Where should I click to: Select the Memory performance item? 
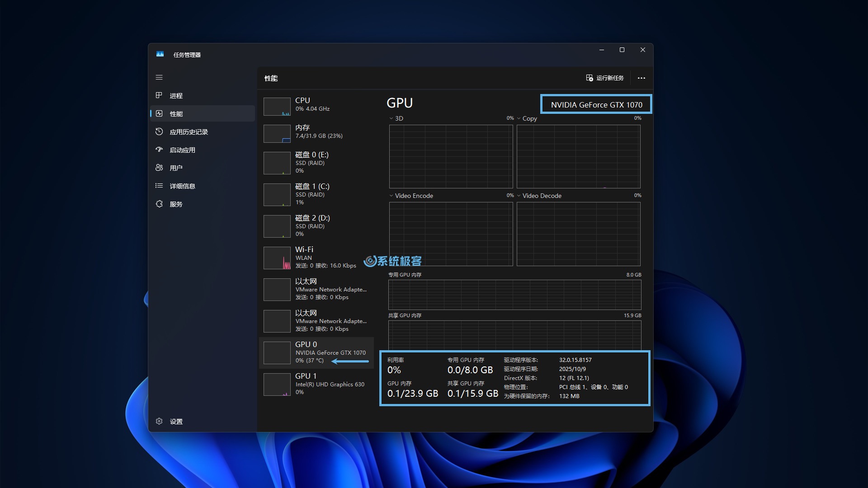coord(316,132)
